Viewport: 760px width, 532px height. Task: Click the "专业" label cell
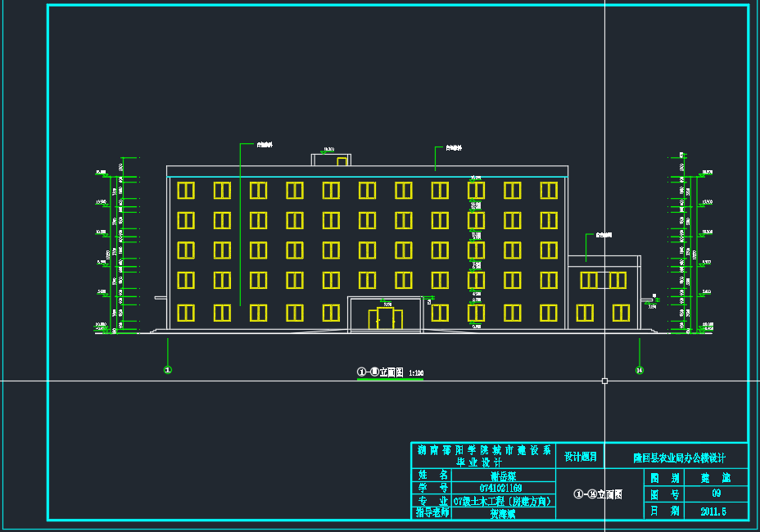click(x=432, y=501)
